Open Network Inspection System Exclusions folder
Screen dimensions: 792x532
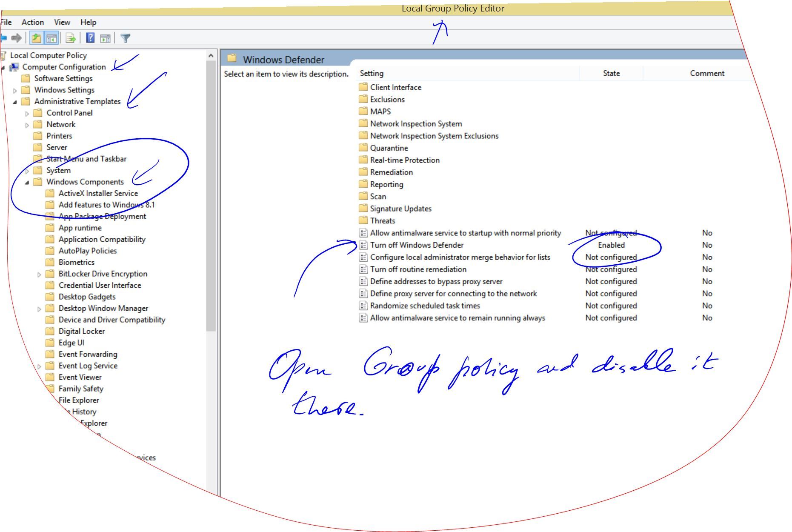[434, 136]
